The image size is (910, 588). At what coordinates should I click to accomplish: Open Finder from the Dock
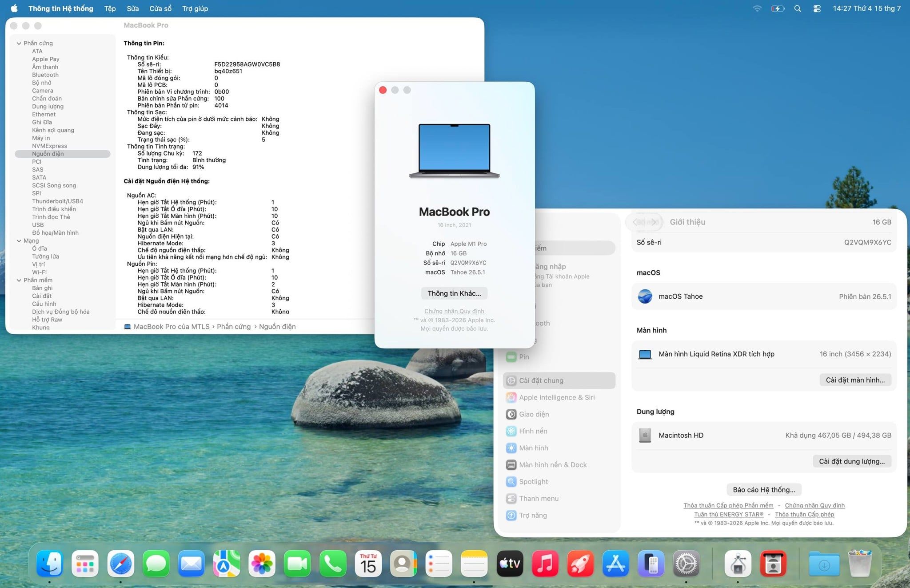coord(49,564)
